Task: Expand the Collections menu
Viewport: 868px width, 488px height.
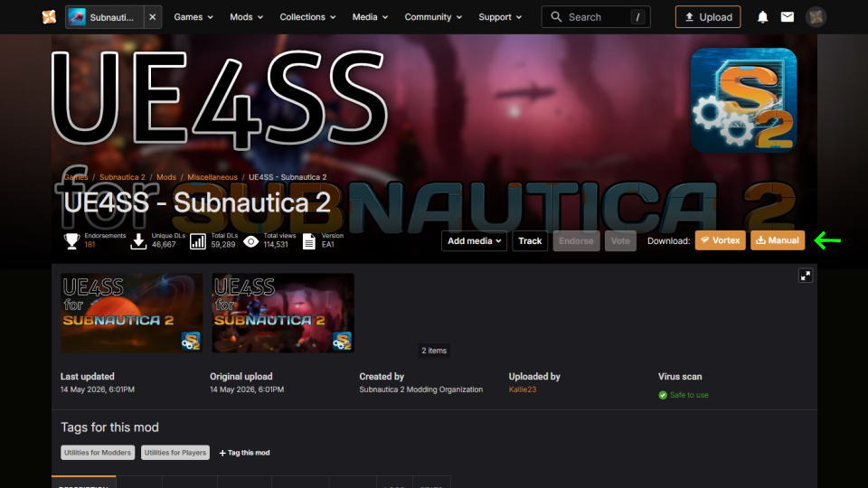Action: point(307,17)
